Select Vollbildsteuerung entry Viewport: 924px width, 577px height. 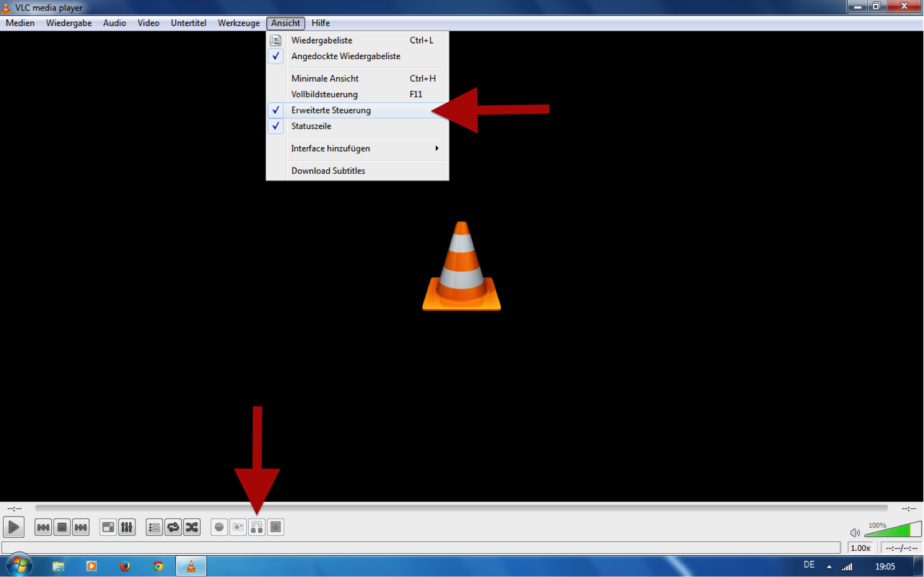[357, 94]
